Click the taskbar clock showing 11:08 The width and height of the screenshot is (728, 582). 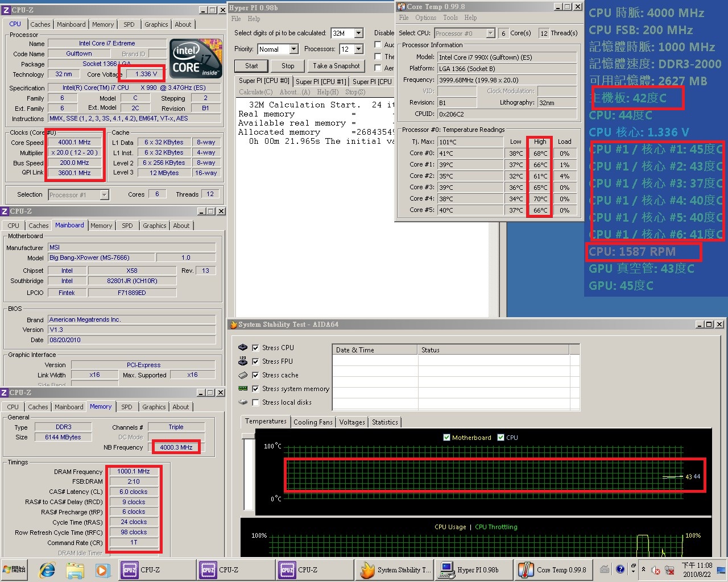[x=697, y=569]
